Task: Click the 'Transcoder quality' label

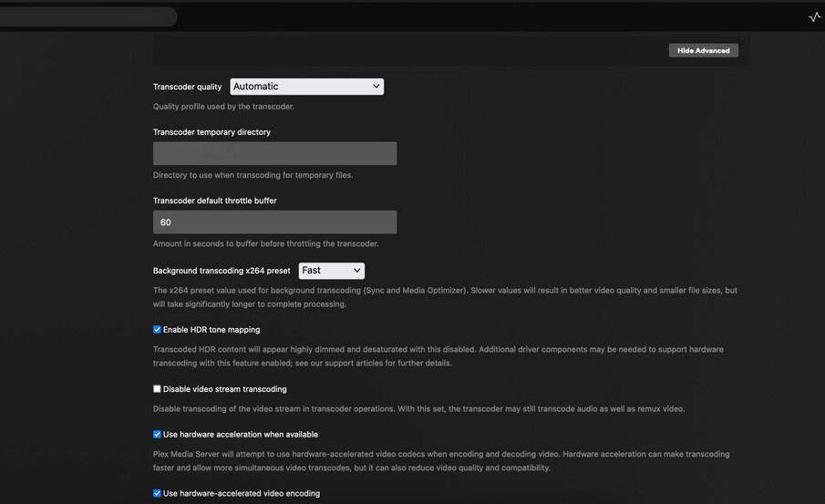Action: point(187,87)
